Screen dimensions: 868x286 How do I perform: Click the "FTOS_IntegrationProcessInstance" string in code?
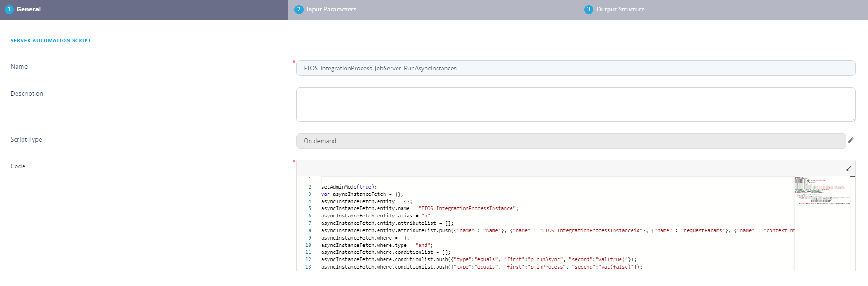point(468,208)
